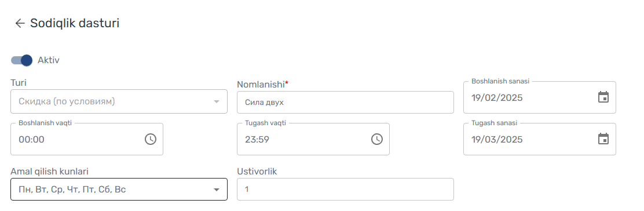Expand the Amal qilish kunlari days dropdown
Image resolution: width=644 pixels, height=211 pixels.
(119, 189)
